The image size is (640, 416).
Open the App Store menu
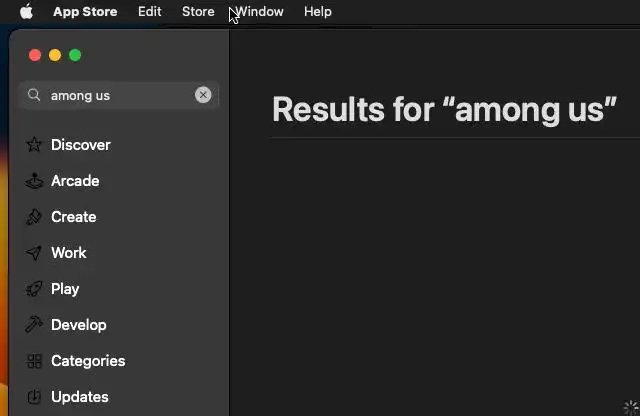point(85,12)
